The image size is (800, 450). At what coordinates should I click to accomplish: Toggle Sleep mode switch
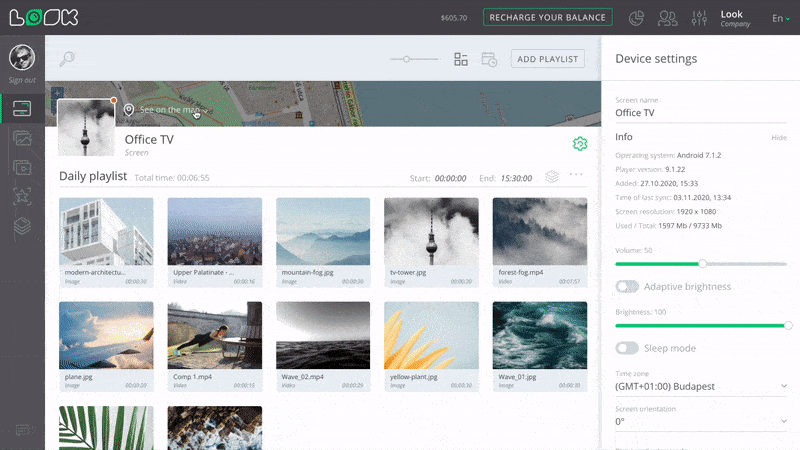coord(627,348)
